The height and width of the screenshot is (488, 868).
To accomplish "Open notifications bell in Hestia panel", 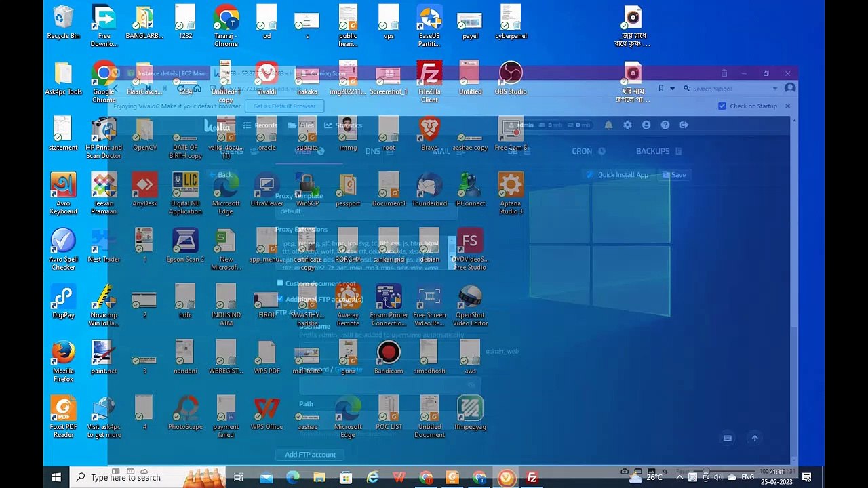I will point(608,125).
